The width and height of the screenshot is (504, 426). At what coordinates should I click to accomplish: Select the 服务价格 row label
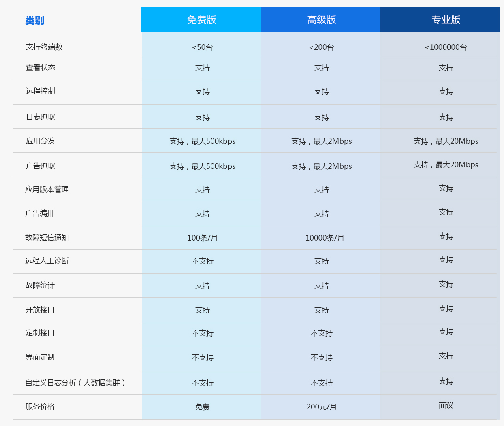(40, 407)
